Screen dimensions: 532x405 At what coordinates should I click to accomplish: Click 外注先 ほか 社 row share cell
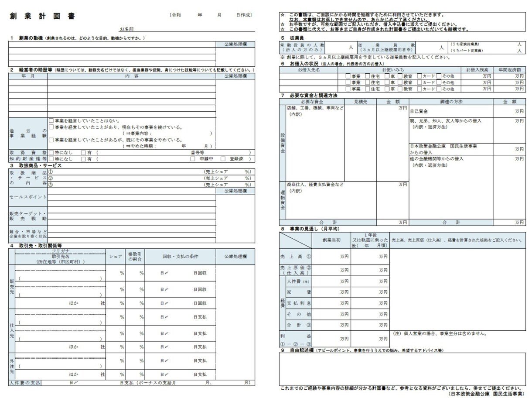[116, 374]
